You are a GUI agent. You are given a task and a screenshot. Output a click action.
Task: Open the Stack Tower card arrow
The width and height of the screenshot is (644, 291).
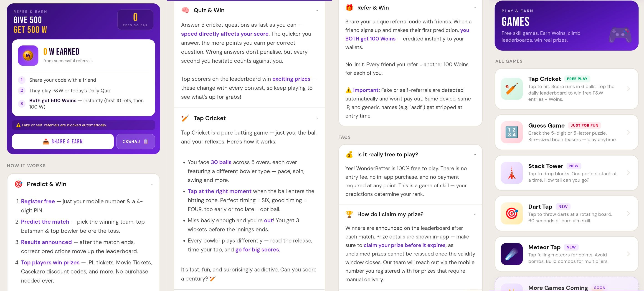tap(628, 173)
